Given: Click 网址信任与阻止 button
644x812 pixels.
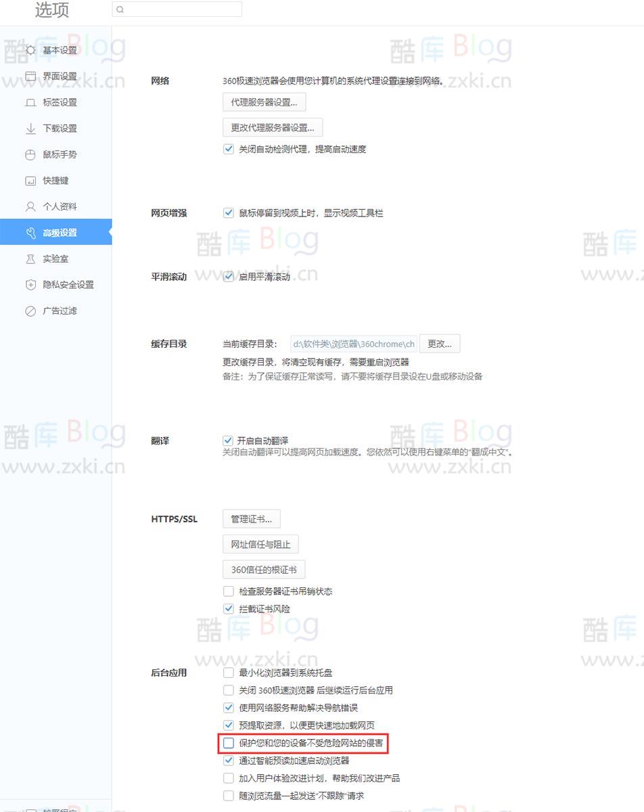Looking at the screenshot, I should [x=260, y=544].
